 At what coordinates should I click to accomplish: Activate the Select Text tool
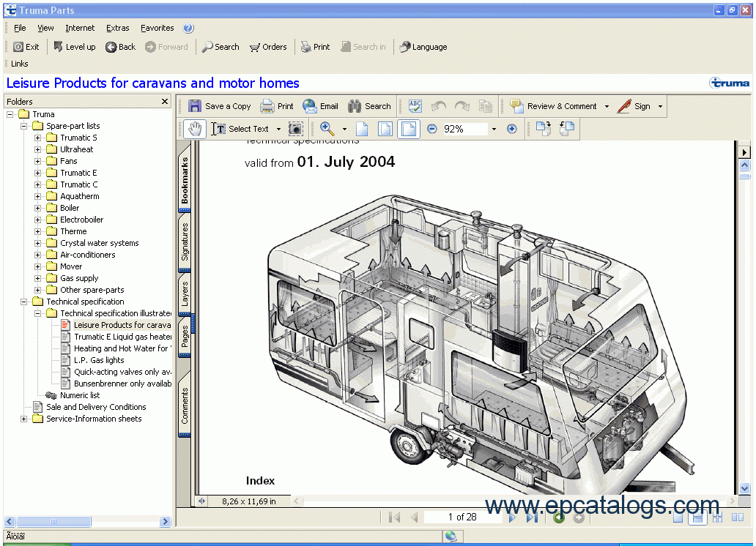240,129
